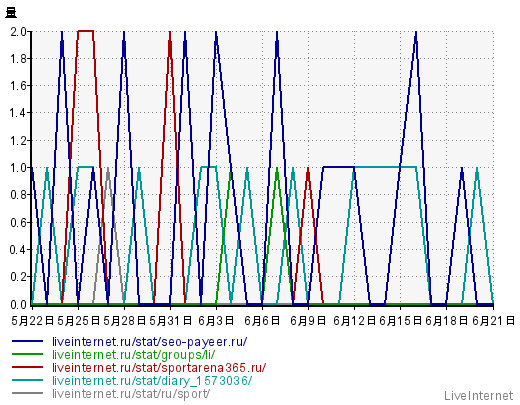
Task: Click the small icon above the y-axis
Action: click(11, 13)
